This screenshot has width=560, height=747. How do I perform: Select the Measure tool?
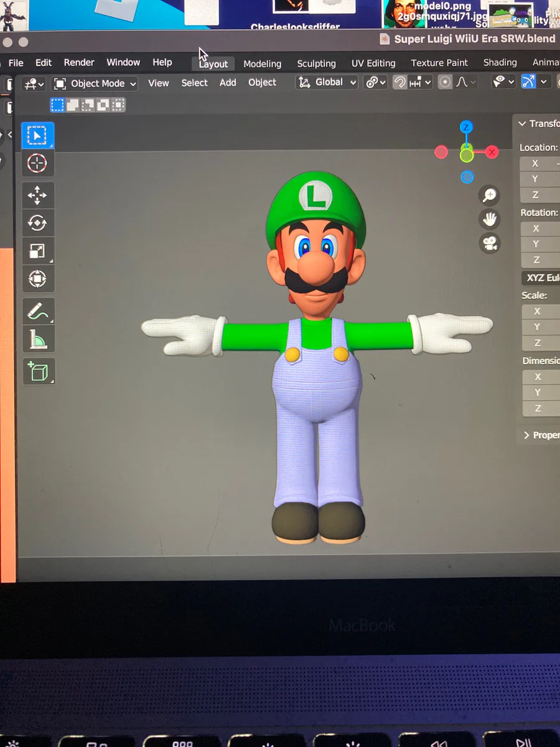tap(37, 340)
